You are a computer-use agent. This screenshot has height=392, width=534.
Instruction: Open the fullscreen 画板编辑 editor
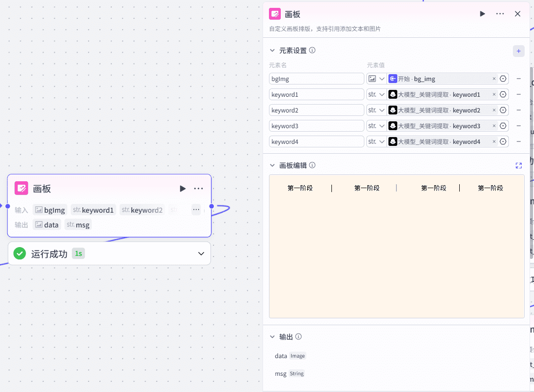click(518, 166)
